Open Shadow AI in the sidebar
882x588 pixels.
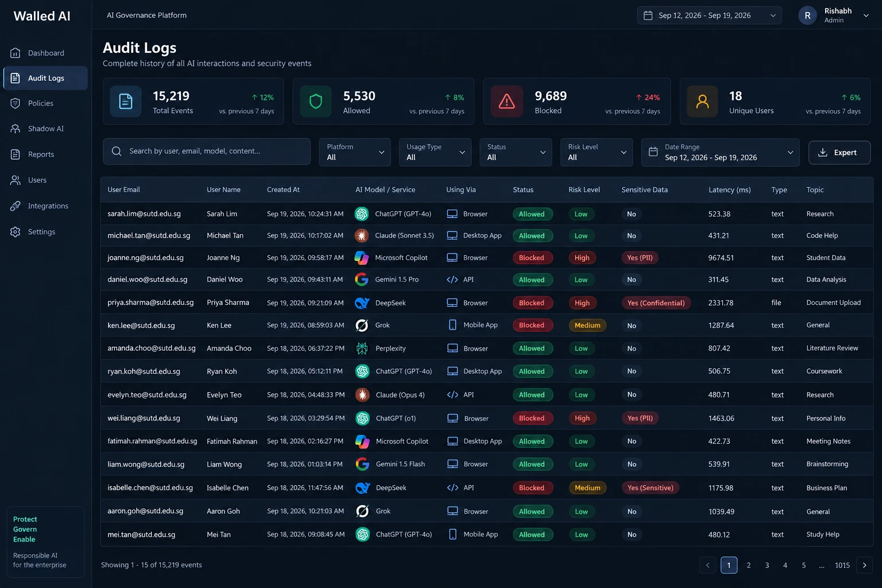coord(45,129)
